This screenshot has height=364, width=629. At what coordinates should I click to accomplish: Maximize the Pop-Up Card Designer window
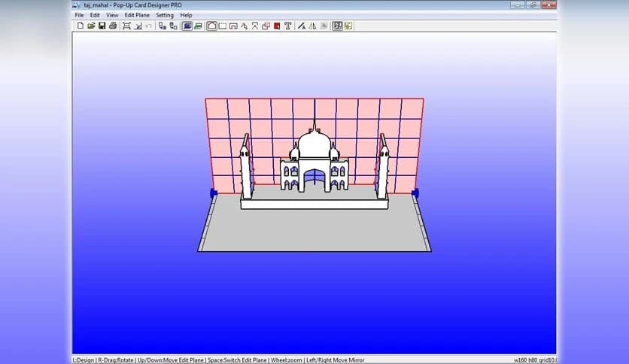point(533,5)
